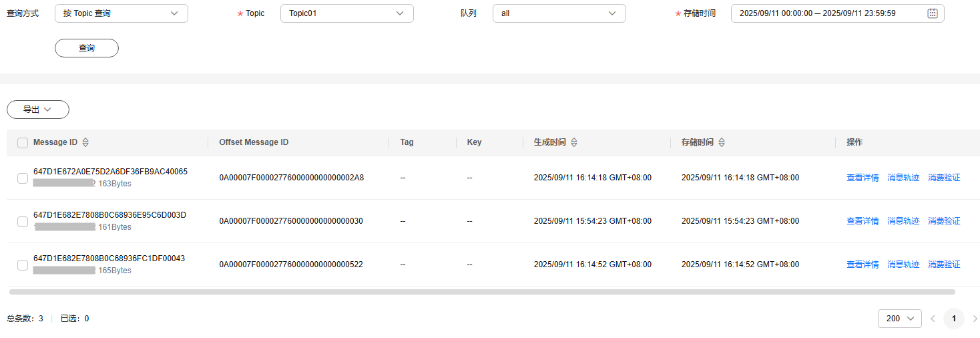The width and height of the screenshot is (980, 338).
Task: Click the 查询 search button
Action: [x=87, y=48]
